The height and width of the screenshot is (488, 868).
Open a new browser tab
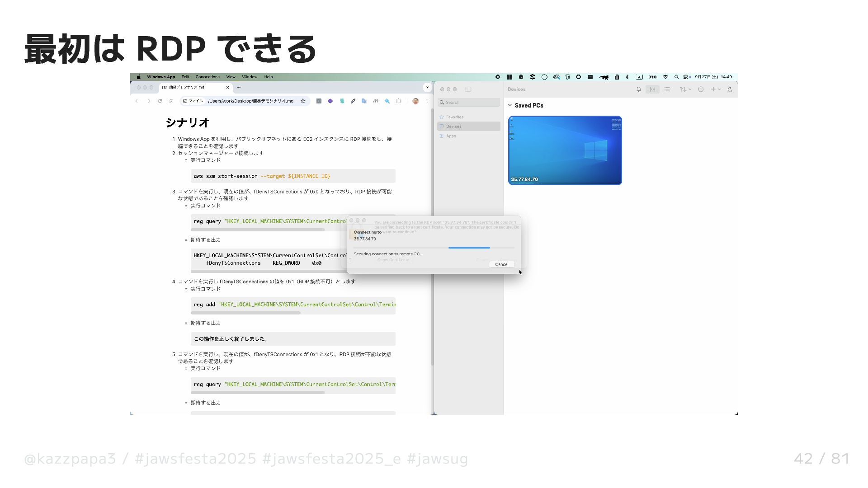(239, 88)
